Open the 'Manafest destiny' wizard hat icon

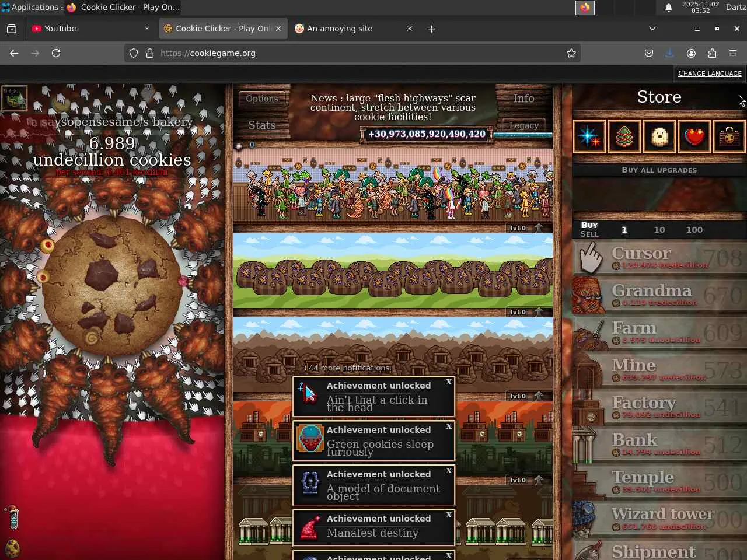[310, 528]
